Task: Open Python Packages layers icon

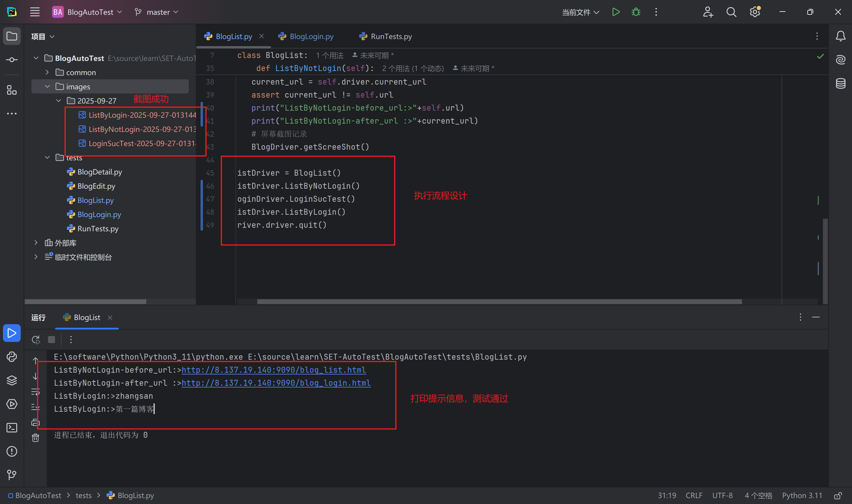Action: [x=12, y=380]
